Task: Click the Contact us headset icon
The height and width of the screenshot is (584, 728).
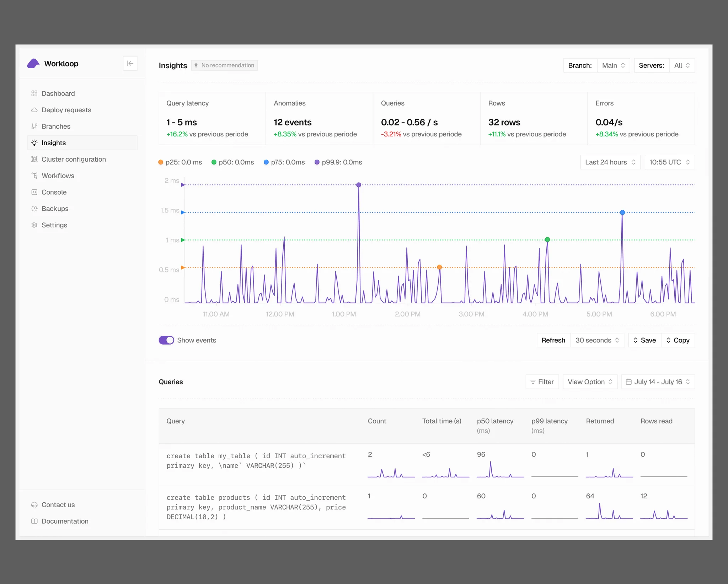Action: click(34, 505)
